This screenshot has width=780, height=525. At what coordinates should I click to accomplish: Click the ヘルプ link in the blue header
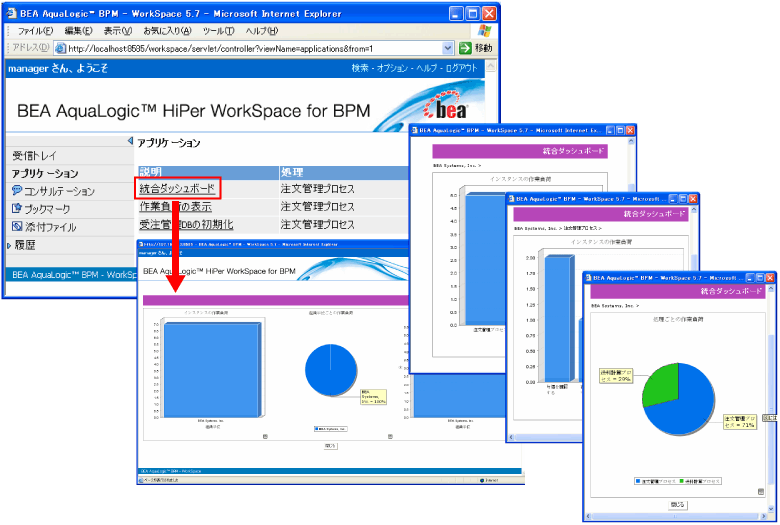pyautogui.click(x=427, y=68)
